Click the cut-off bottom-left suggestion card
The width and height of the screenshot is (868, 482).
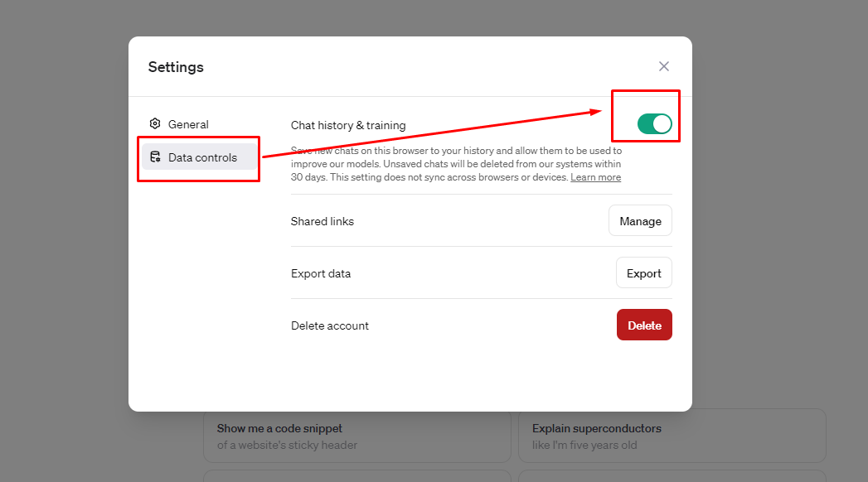click(356, 476)
